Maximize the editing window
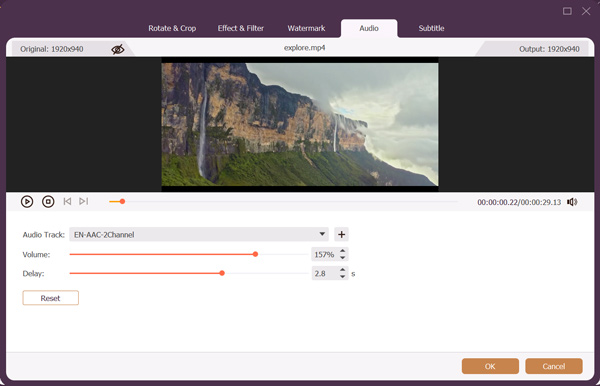This screenshot has width=600, height=386. [x=567, y=11]
